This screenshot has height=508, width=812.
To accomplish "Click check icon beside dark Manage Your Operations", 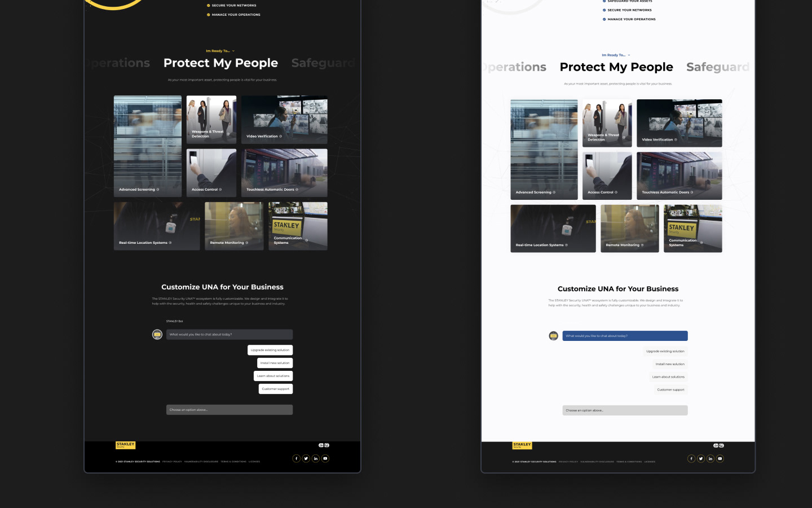I will coord(209,15).
